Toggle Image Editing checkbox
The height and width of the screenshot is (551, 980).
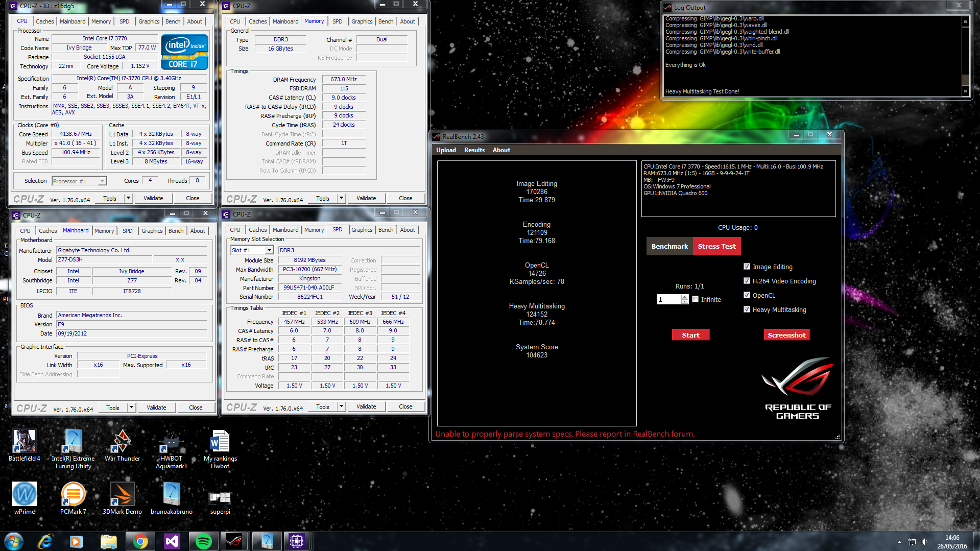[747, 267]
